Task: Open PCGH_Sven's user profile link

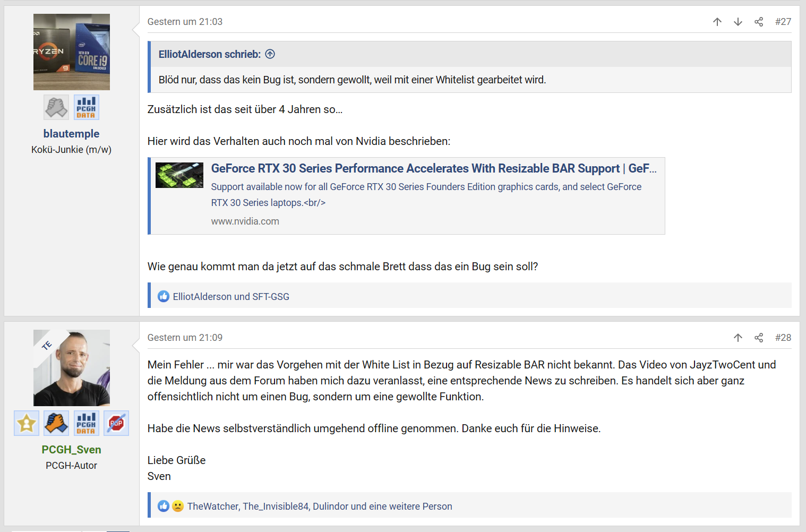Action: [x=71, y=450]
